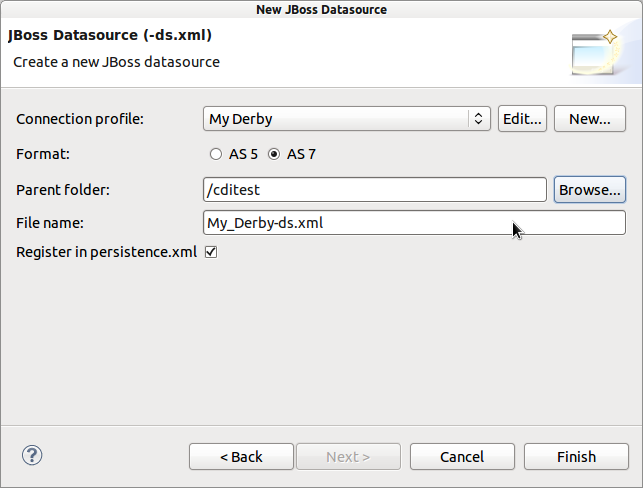Click the 'New JBoss Datasource' title bar
This screenshot has height=488, width=643.
pyautogui.click(x=322, y=9)
